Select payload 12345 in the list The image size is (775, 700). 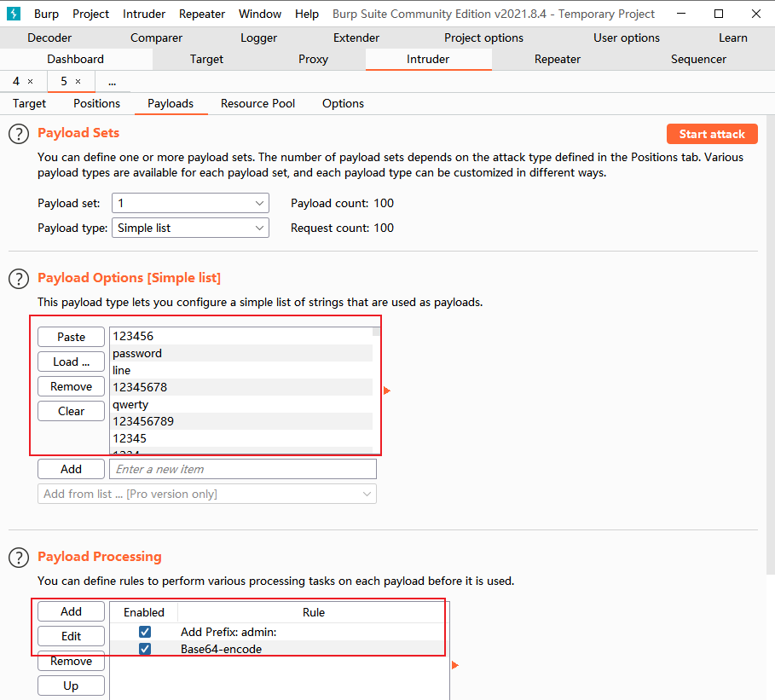click(241, 438)
